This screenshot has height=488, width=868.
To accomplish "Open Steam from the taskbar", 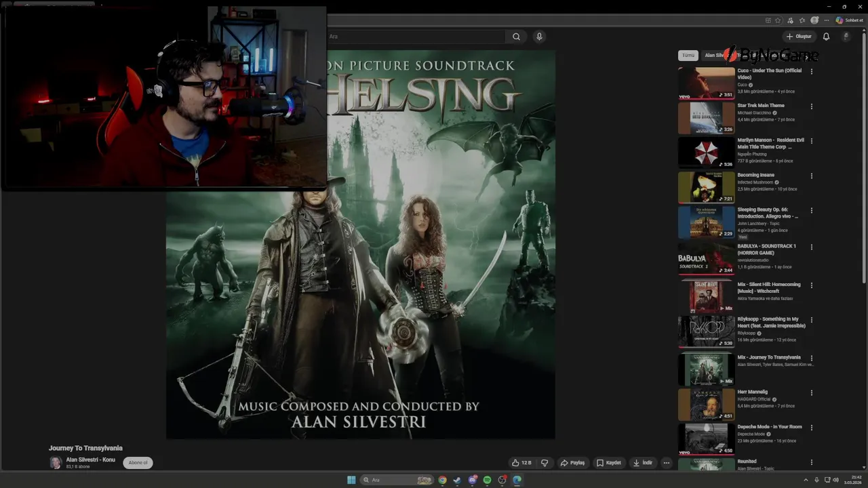I will pyautogui.click(x=457, y=480).
